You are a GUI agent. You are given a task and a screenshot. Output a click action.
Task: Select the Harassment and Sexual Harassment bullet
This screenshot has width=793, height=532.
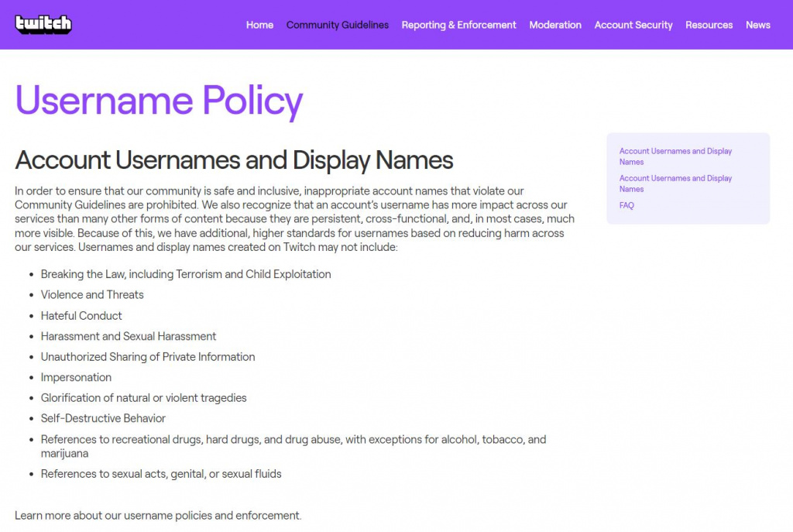click(x=129, y=336)
